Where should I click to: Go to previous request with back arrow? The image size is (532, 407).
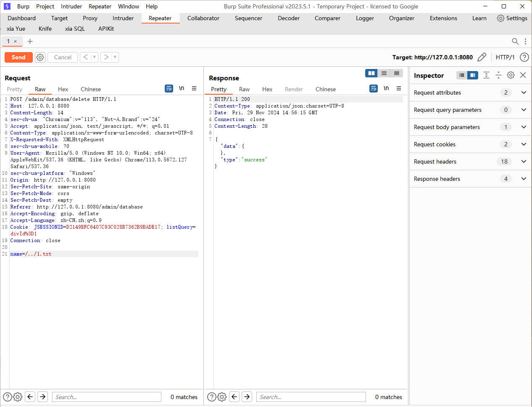(85, 57)
